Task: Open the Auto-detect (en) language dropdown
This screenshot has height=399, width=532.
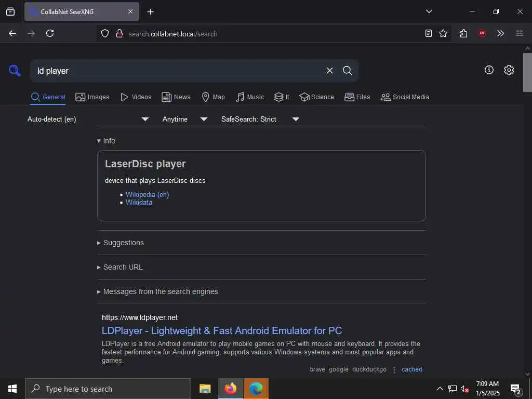Action: click(x=88, y=119)
